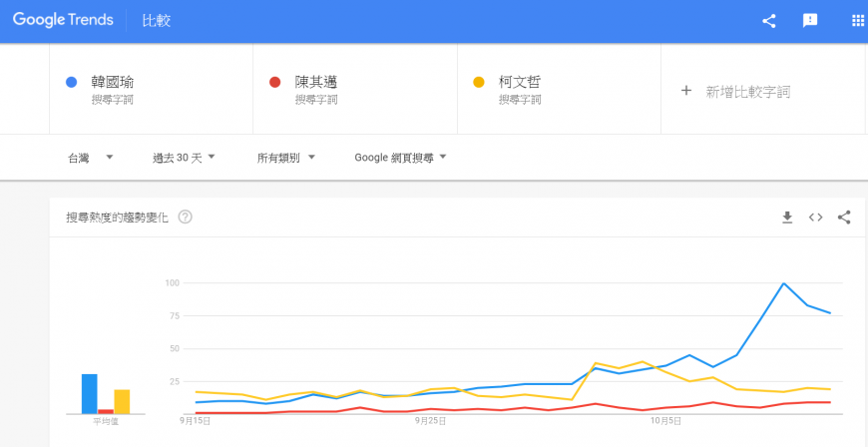
Task: Open the 過去 30 天 time range dropdown
Action: (x=184, y=158)
